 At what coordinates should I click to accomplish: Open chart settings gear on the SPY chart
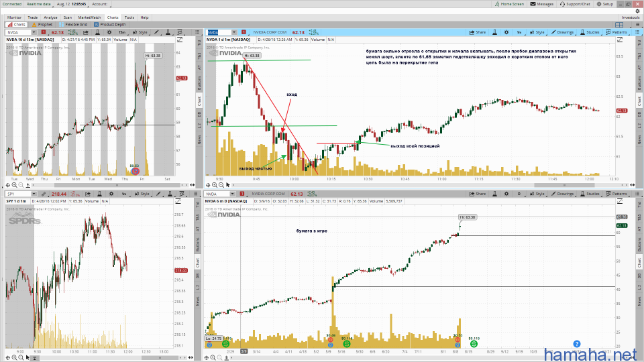click(x=111, y=194)
